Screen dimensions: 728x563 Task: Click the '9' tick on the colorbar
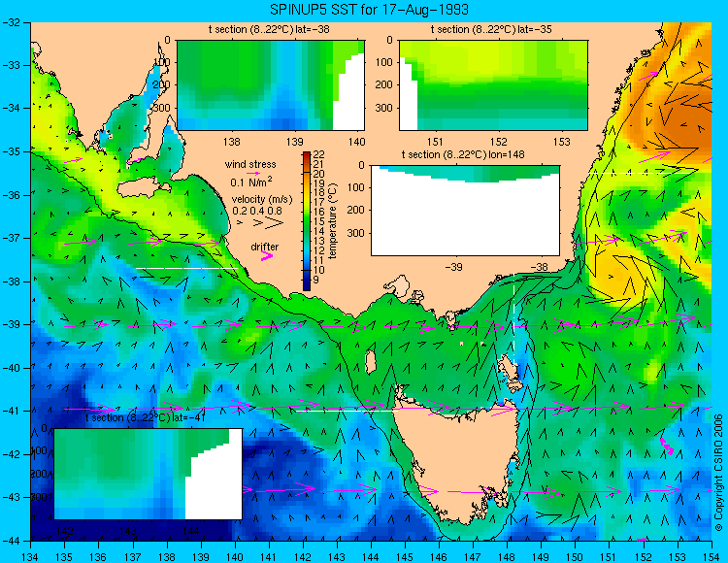316,280
